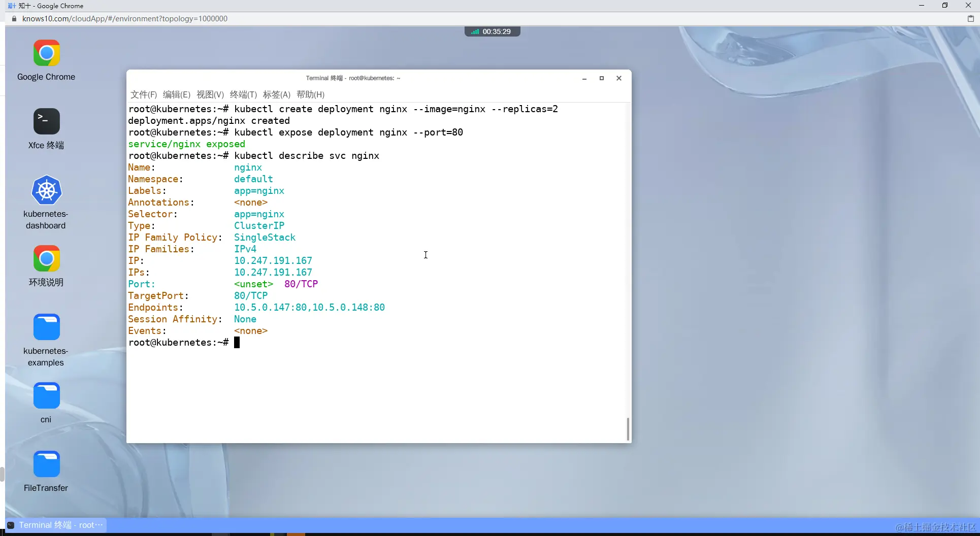Image resolution: width=980 pixels, height=536 pixels.
Task: Click the session timer 00:35:29
Action: 497,31
